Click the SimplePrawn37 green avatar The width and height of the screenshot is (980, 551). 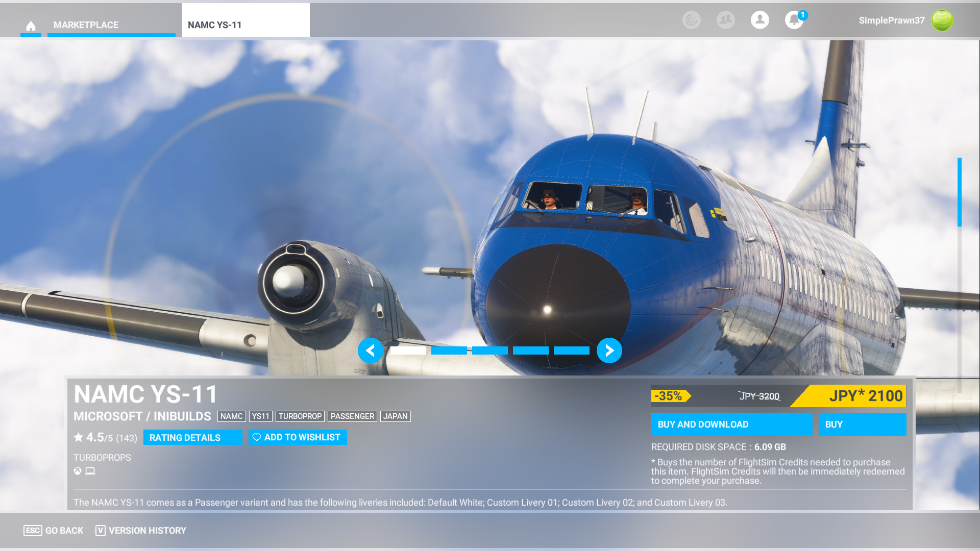point(942,20)
